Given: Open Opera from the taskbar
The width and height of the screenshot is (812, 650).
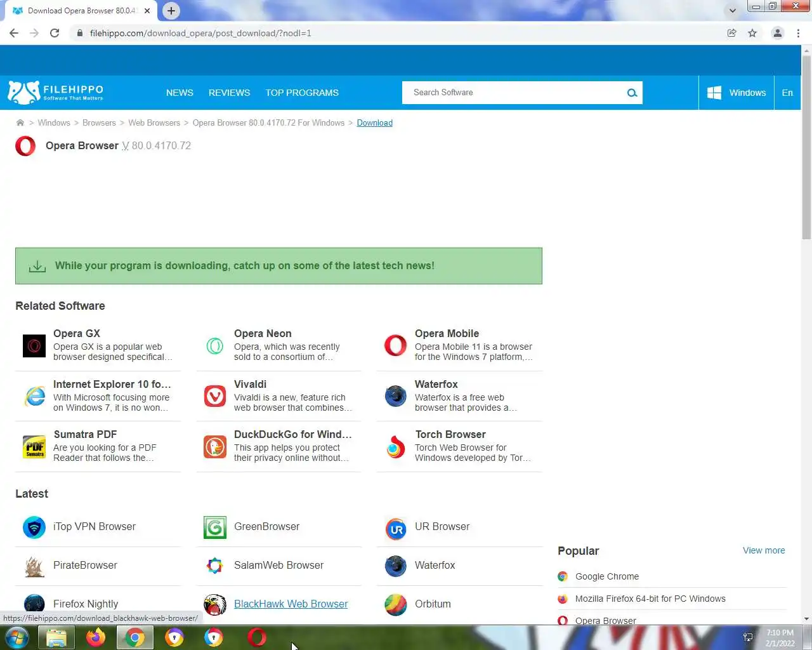Looking at the screenshot, I should click(x=257, y=637).
